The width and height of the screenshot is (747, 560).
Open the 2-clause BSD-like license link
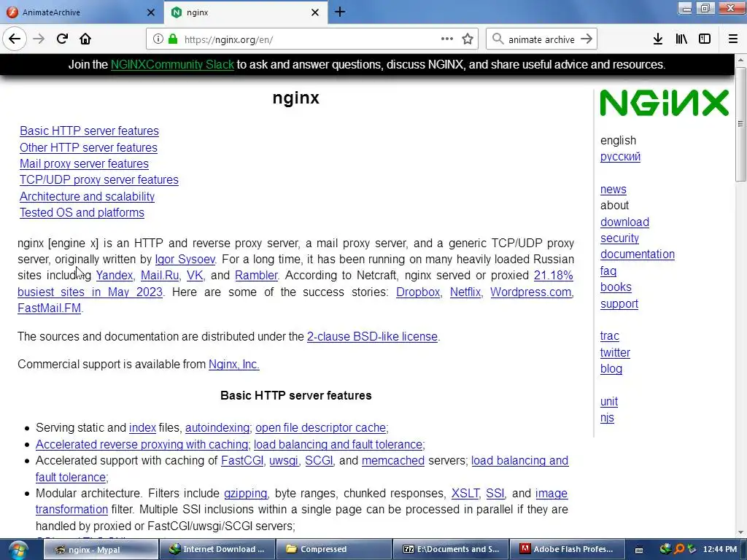coord(372,337)
